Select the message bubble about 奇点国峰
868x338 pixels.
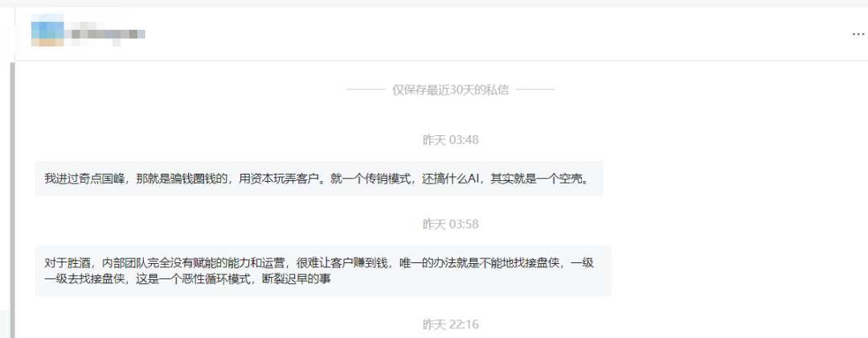319,179
